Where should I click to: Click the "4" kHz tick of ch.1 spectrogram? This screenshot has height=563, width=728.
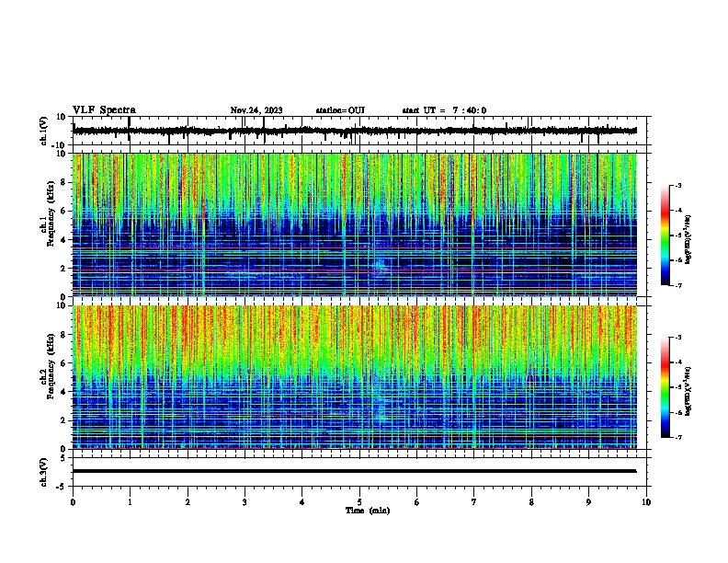pyautogui.click(x=63, y=240)
